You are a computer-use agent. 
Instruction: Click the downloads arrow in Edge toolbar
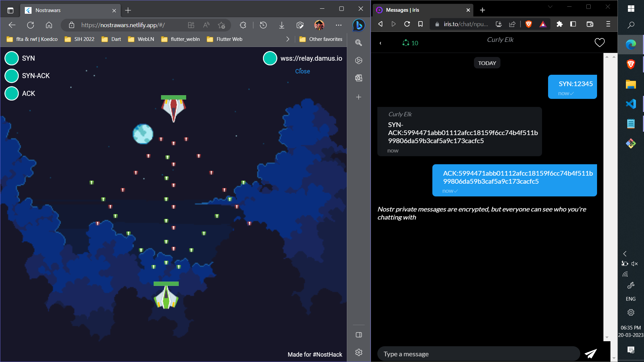(282, 25)
